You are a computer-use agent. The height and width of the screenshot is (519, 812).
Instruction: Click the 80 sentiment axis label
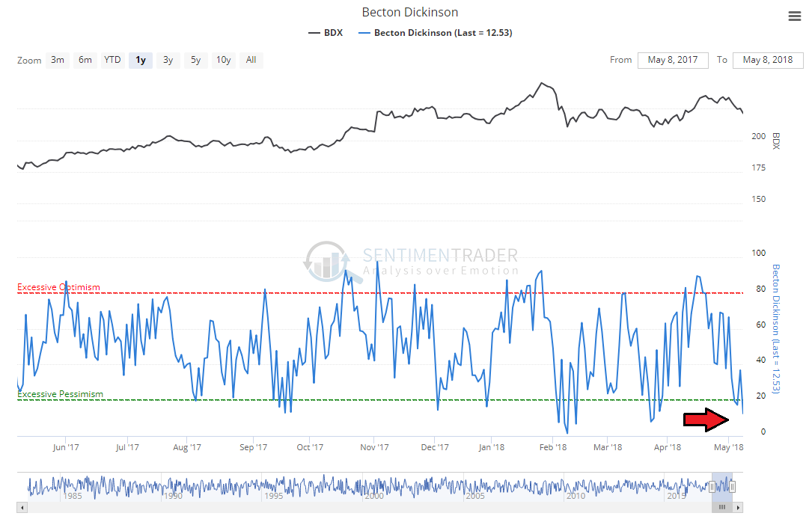click(x=760, y=289)
